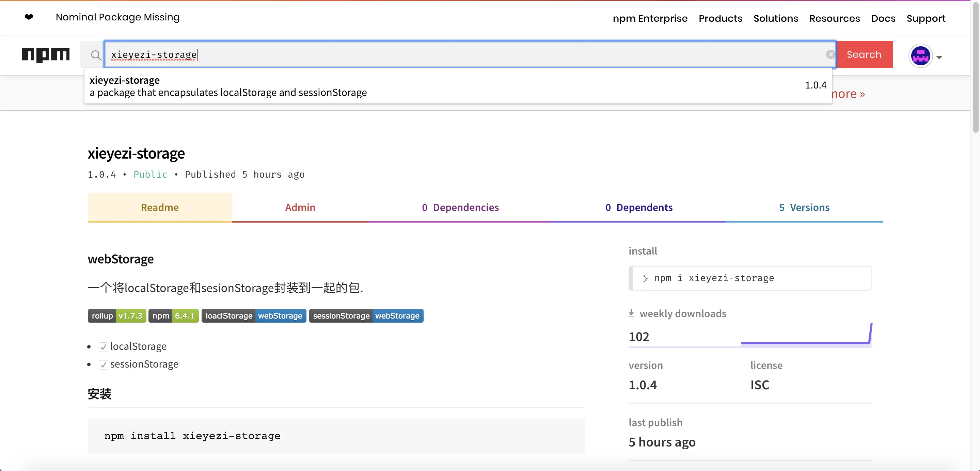
Task: Open your profile via the avatar icon
Action: tap(920, 55)
